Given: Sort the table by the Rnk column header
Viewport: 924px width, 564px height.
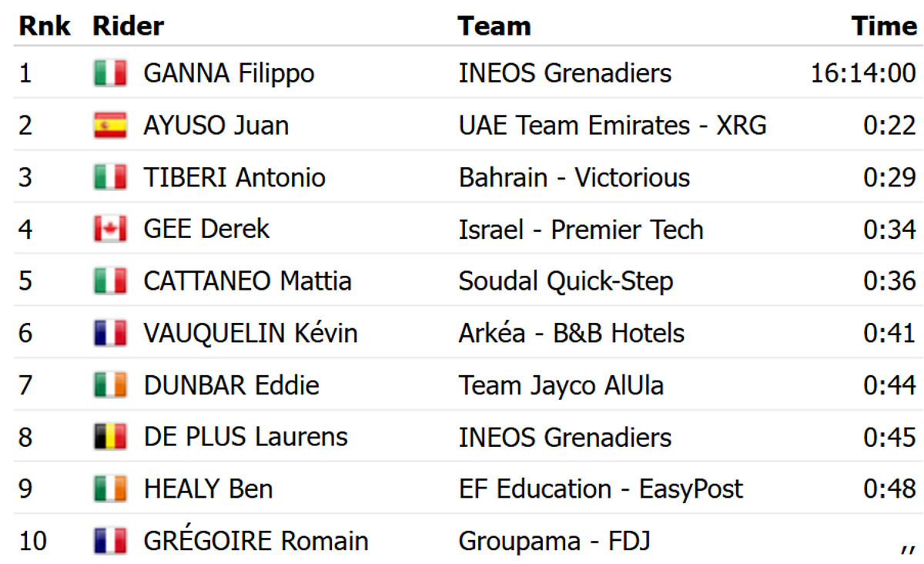Looking at the screenshot, I should (45, 26).
